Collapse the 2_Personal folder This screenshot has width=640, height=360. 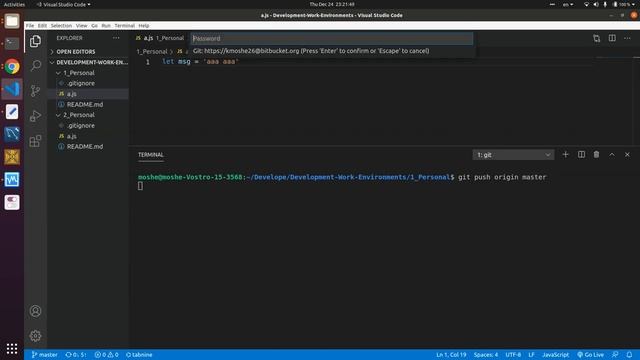click(79, 115)
